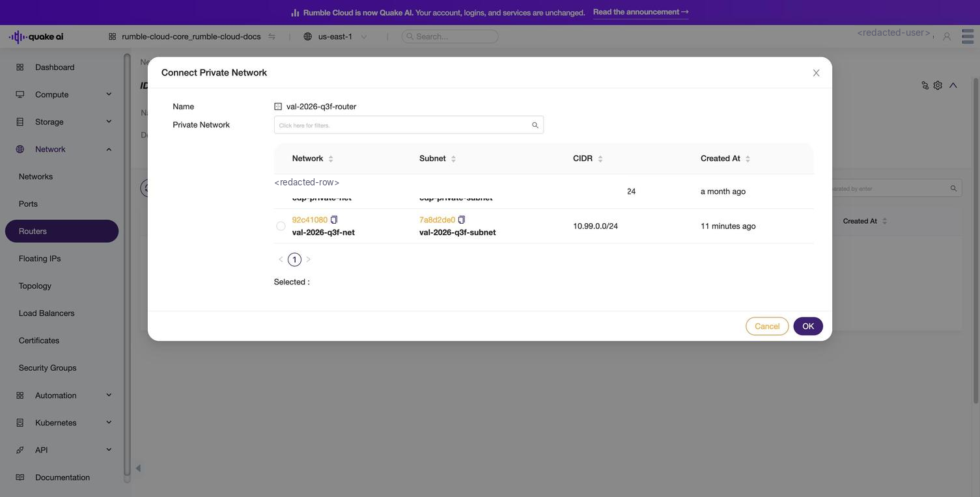Click the project switch arrows icon
Image resolution: width=980 pixels, height=497 pixels.
tap(272, 36)
